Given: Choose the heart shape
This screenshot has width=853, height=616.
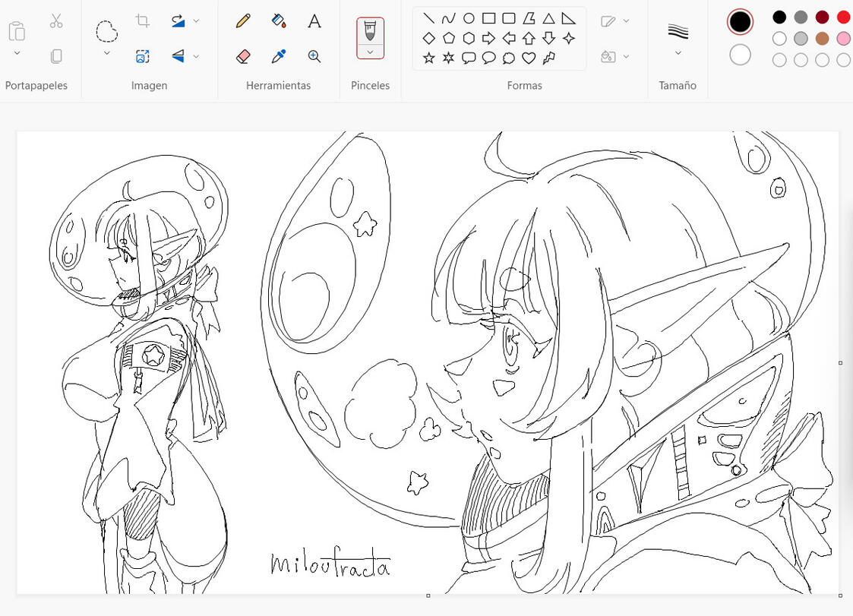Looking at the screenshot, I should 529,58.
